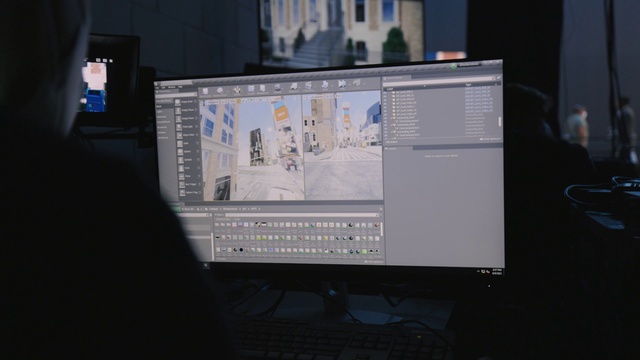
Task: Select the Cube placement icon
Action: (180, 143)
